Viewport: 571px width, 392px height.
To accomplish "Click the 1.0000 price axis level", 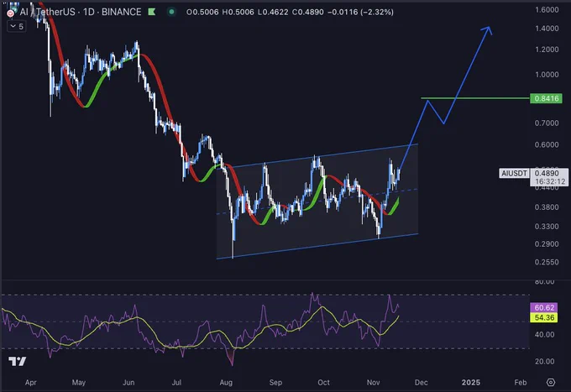I will point(547,74).
